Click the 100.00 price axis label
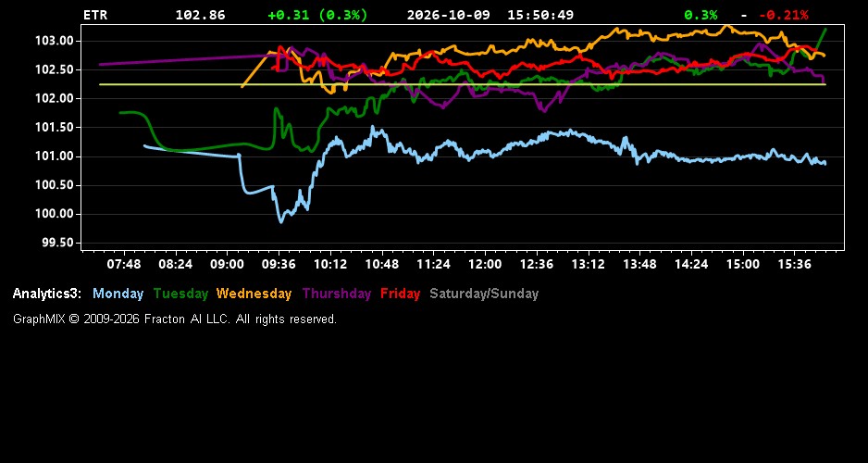The height and width of the screenshot is (463, 868). (x=55, y=214)
